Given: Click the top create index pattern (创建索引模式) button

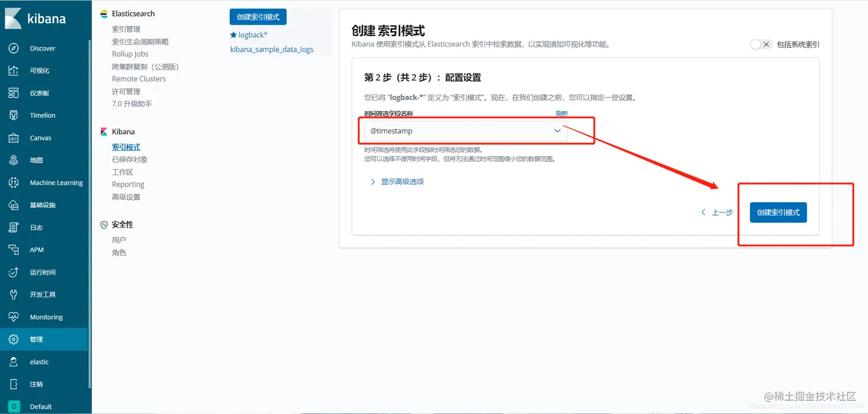Looking at the screenshot, I should point(258,17).
